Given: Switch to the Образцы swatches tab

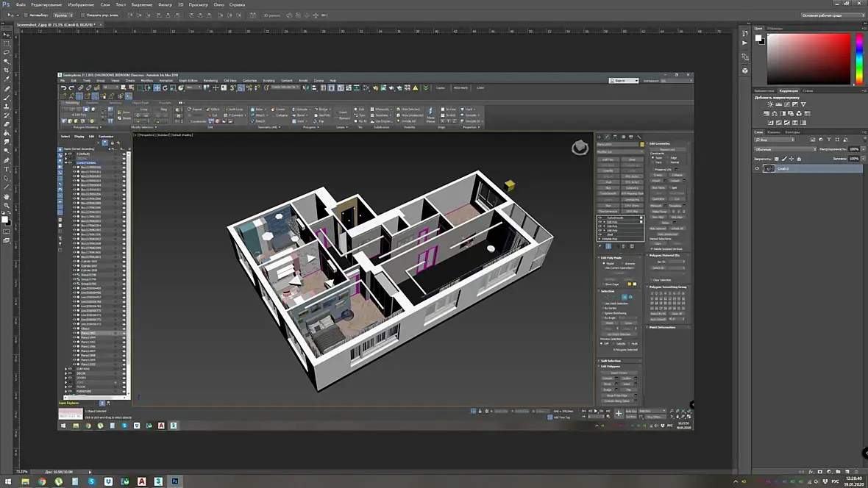Looking at the screenshot, I should click(x=776, y=29).
